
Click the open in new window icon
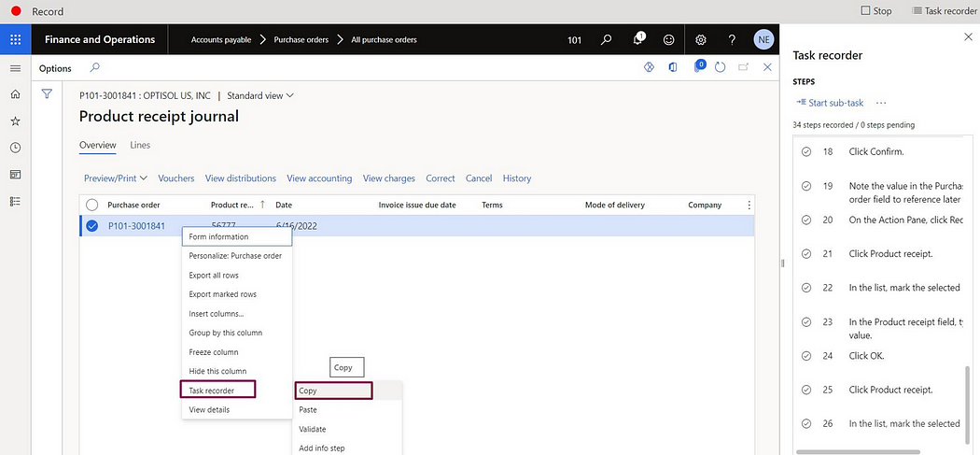pyautogui.click(x=743, y=67)
